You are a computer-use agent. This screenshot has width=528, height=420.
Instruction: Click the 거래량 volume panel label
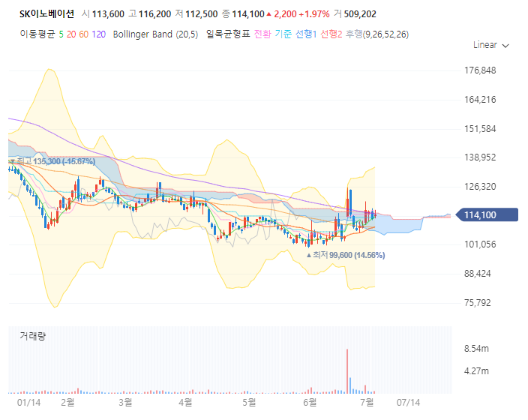(33, 336)
